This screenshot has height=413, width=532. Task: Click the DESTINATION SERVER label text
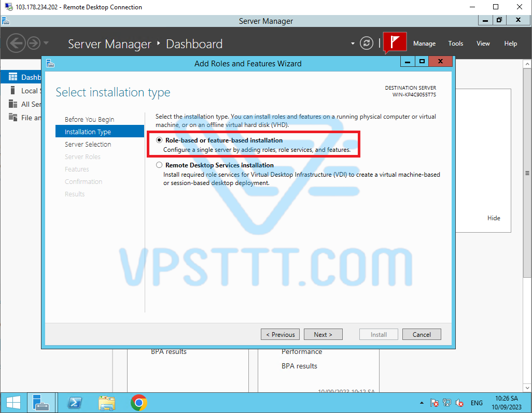pos(410,88)
